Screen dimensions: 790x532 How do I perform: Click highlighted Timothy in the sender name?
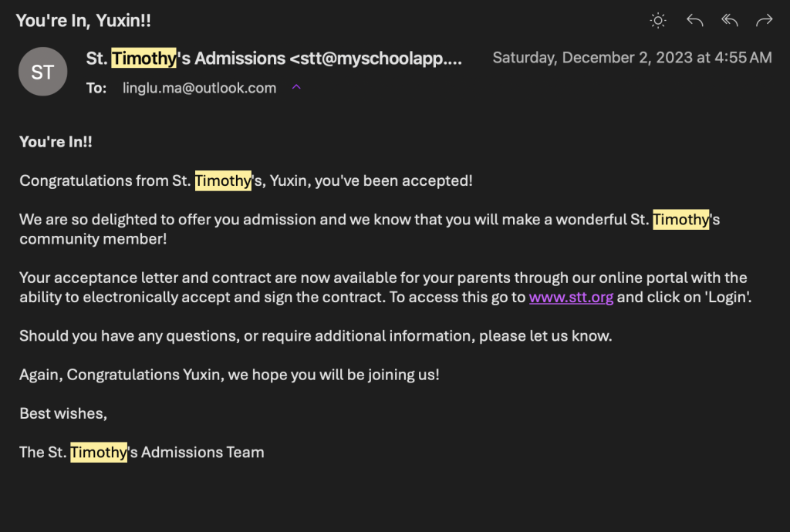[143, 59]
